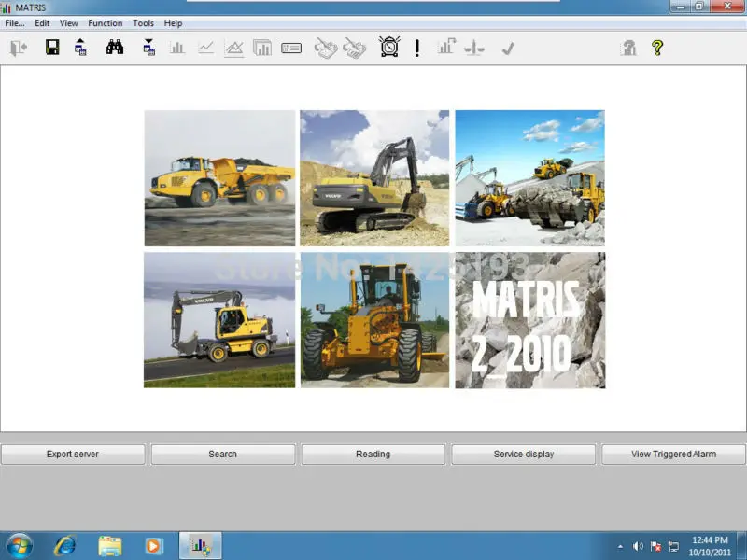
Task: Open the File menu
Action: point(15,23)
